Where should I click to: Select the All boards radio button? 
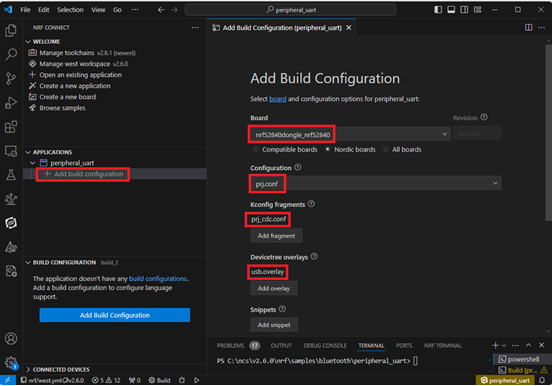[386, 149]
